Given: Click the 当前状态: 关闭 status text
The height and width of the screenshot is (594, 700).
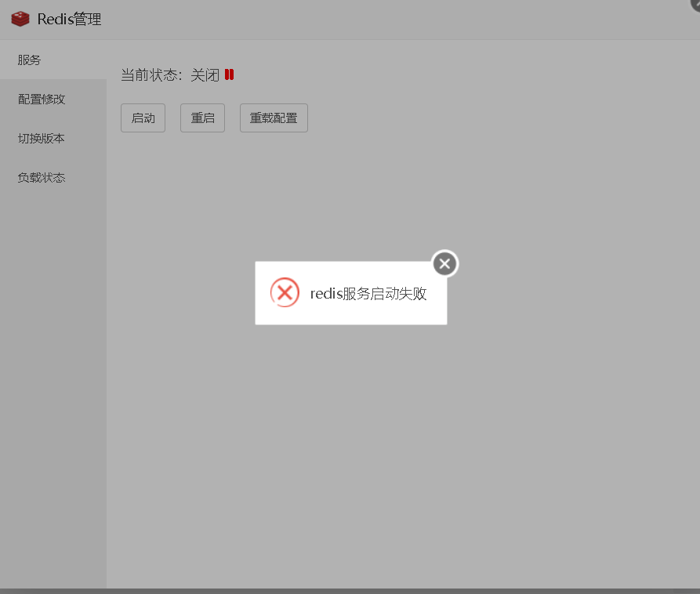Looking at the screenshot, I should tap(170, 75).
